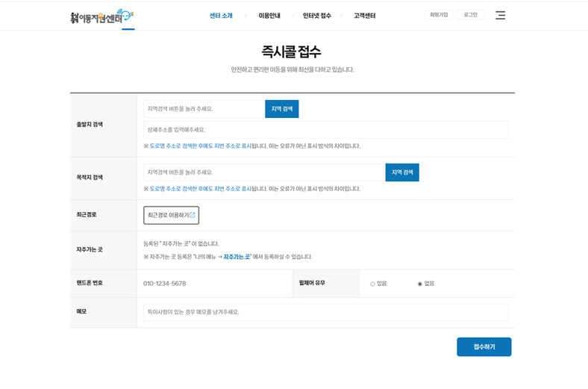Screen dimensions: 588x389
Task: Submit with the 접수하기 button
Action: pos(484,347)
